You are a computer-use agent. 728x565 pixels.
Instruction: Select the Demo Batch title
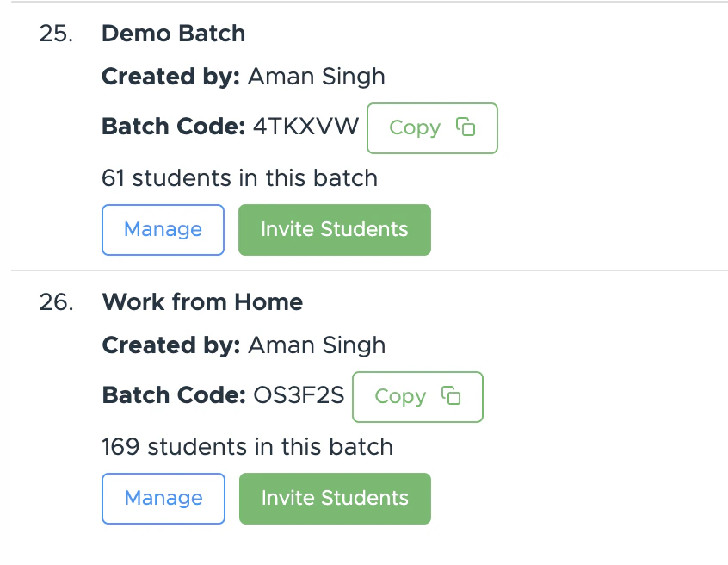tap(173, 34)
